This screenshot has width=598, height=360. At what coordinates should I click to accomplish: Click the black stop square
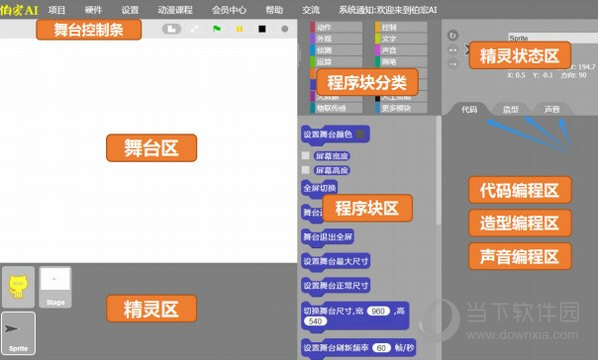(262, 29)
